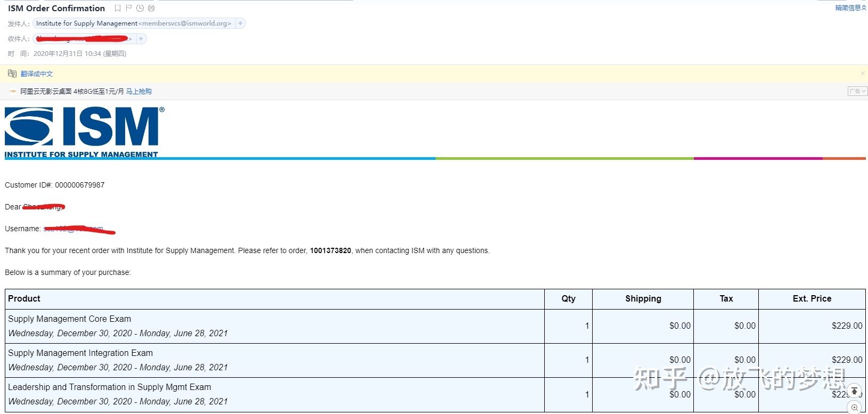Click the $229.00 price for Core Exam
Viewport: 868px width, 414px height.
(847, 326)
